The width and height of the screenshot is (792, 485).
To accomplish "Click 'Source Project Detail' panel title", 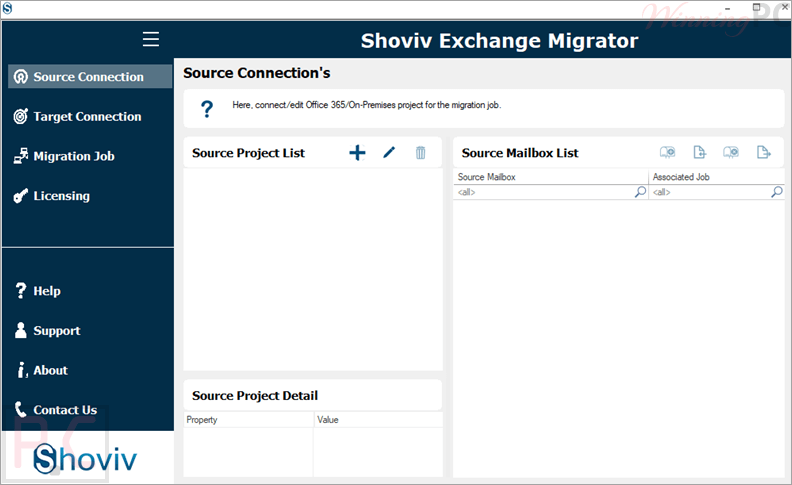I will click(255, 396).
